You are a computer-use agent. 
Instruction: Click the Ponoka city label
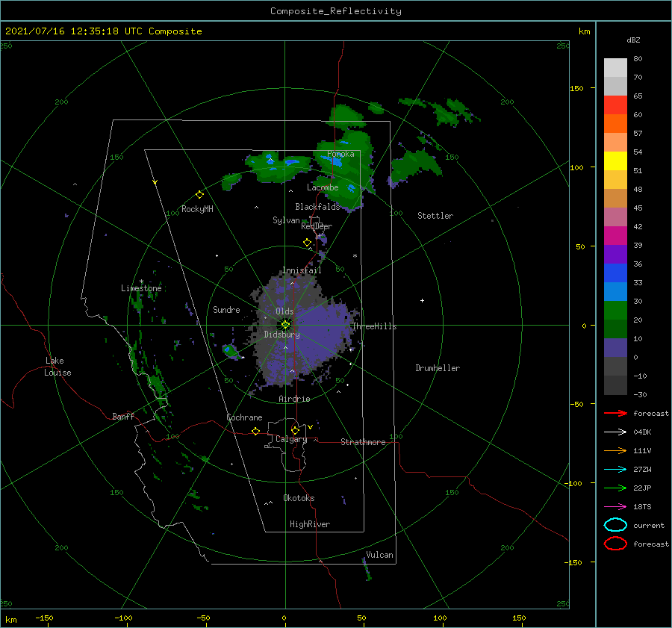340,154
